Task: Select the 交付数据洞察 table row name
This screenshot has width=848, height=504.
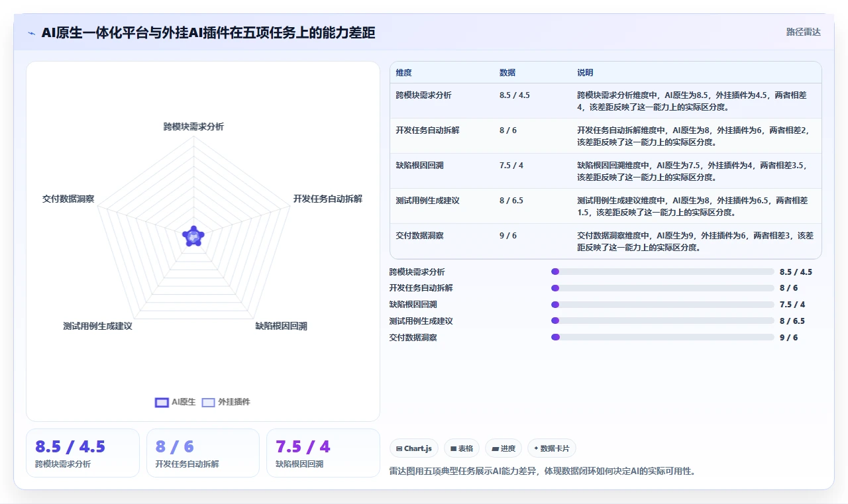Action: point(420,236)
